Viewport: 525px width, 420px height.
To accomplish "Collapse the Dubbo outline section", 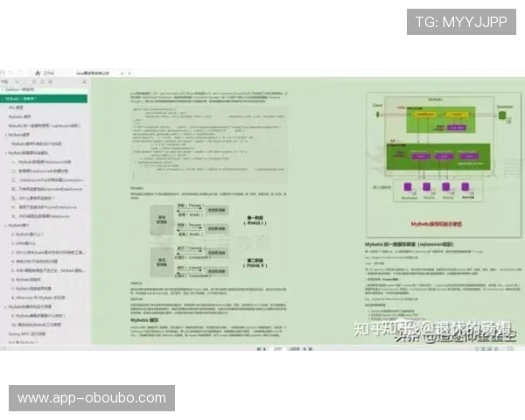I will 3,90.
